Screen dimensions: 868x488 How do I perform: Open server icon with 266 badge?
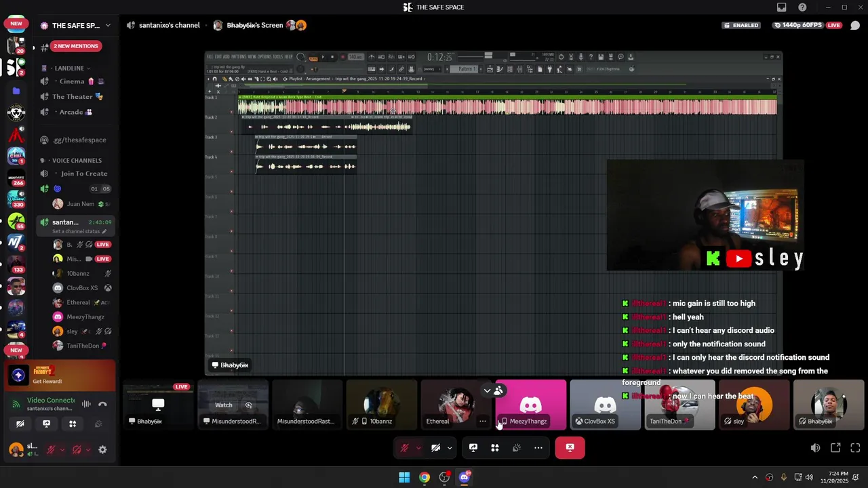pos(16,178)
